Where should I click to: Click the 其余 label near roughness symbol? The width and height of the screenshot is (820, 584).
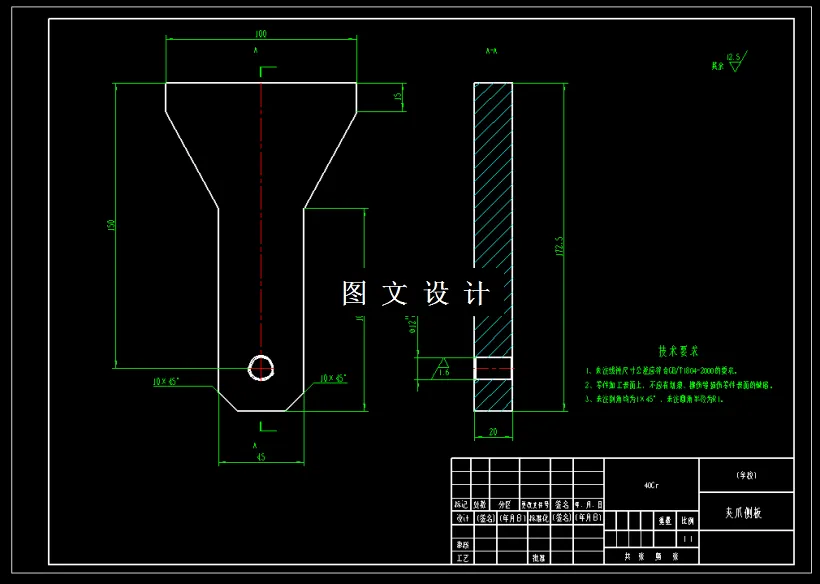717,66
